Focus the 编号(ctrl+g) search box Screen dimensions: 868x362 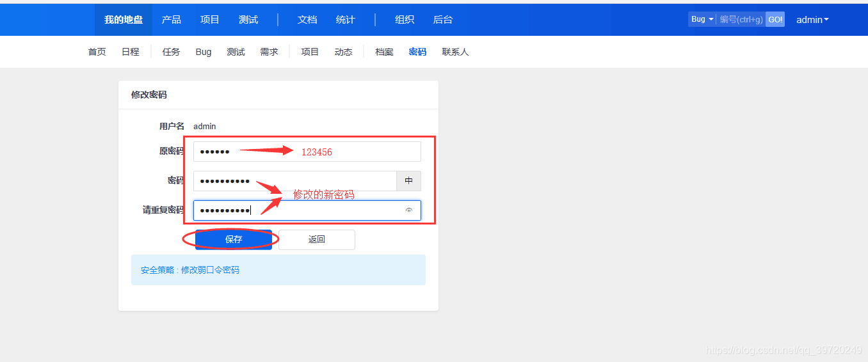741,19
